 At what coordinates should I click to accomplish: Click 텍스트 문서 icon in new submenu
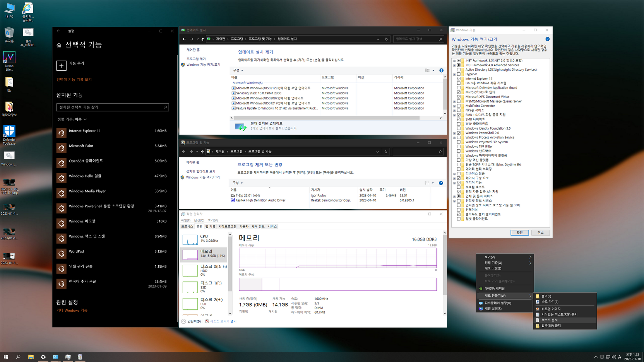[538, 320]
